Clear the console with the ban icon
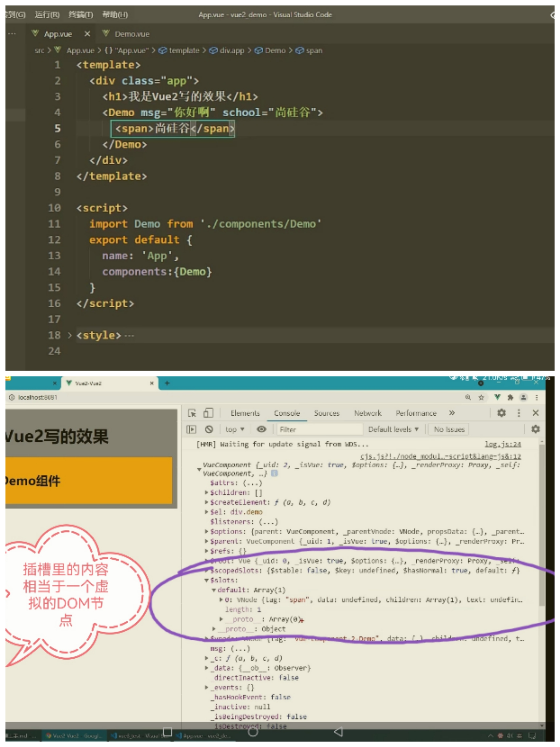560x747 pixels. tap(209, 429)
